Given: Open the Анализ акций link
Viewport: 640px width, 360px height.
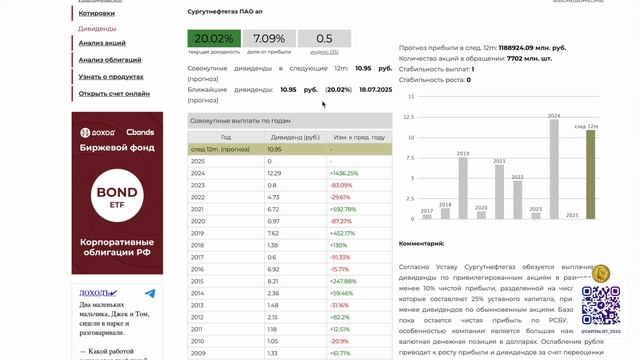Looking at the screenshot, I should click(102, 43).
